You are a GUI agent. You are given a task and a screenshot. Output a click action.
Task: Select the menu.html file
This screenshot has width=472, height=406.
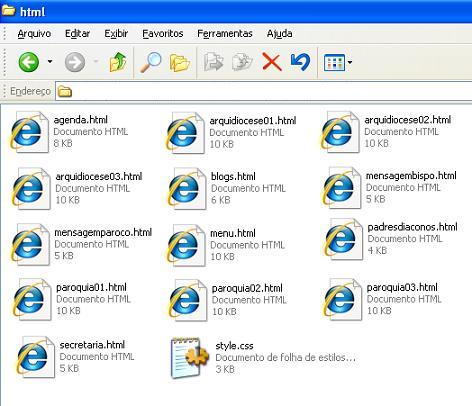233,233
